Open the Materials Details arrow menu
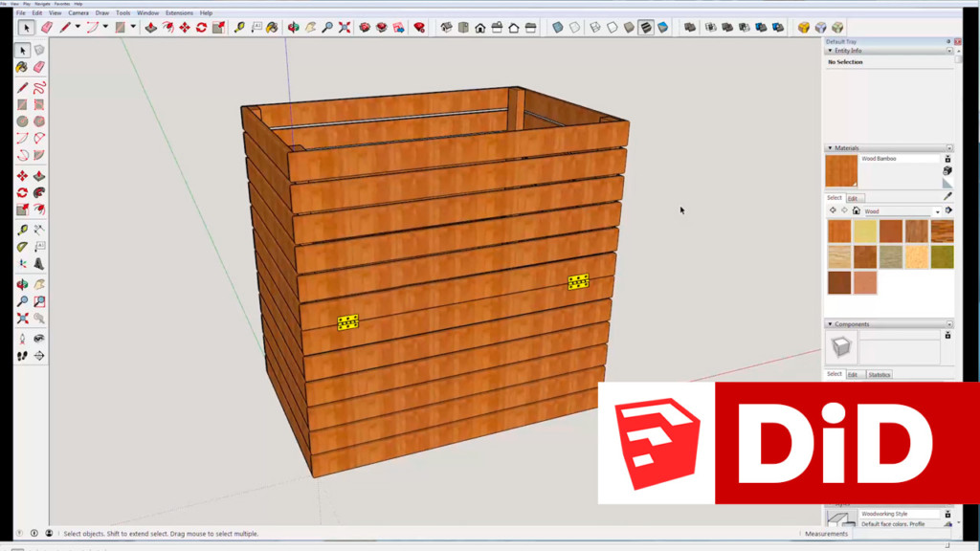The image size is (980, 551). [948, 210]
